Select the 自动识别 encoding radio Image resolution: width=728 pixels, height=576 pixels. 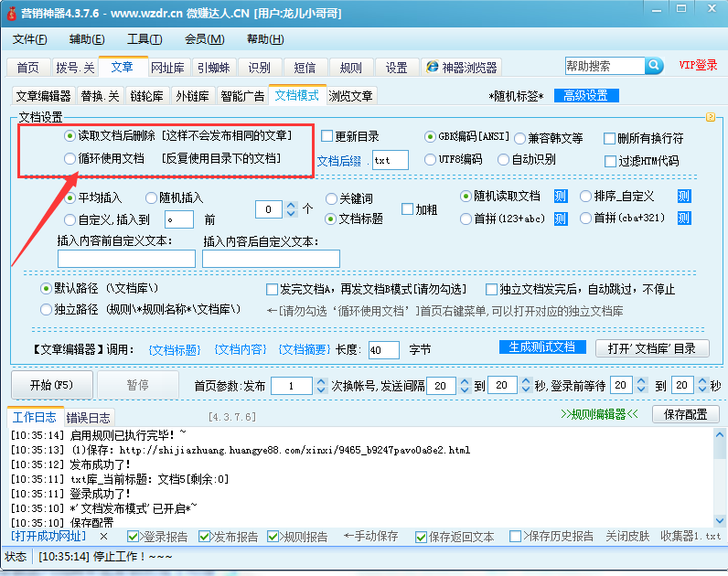(503, 160)
